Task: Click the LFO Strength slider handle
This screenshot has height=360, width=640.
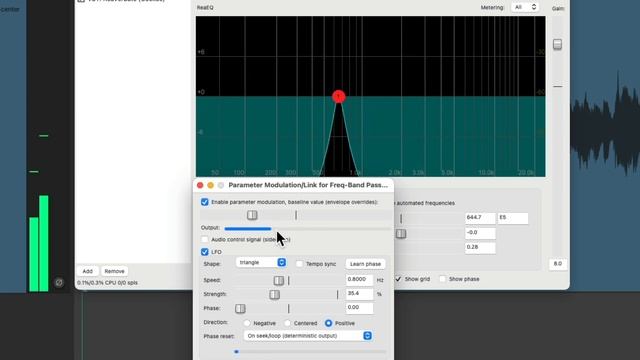Action: coord(274,294)
